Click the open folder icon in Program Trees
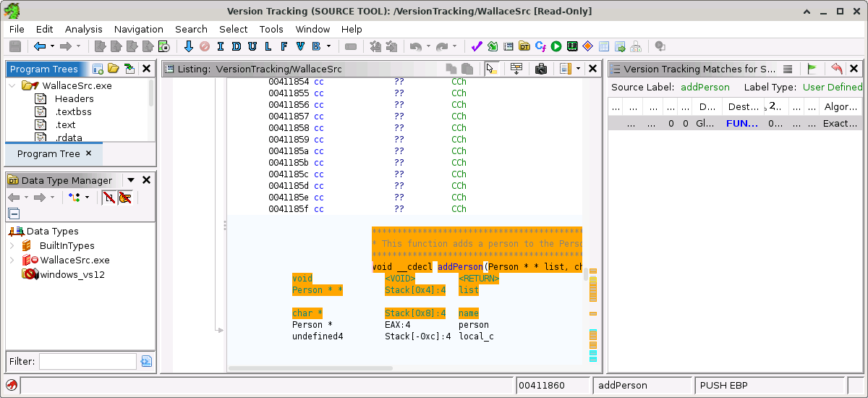 click(x=113, y=69)
